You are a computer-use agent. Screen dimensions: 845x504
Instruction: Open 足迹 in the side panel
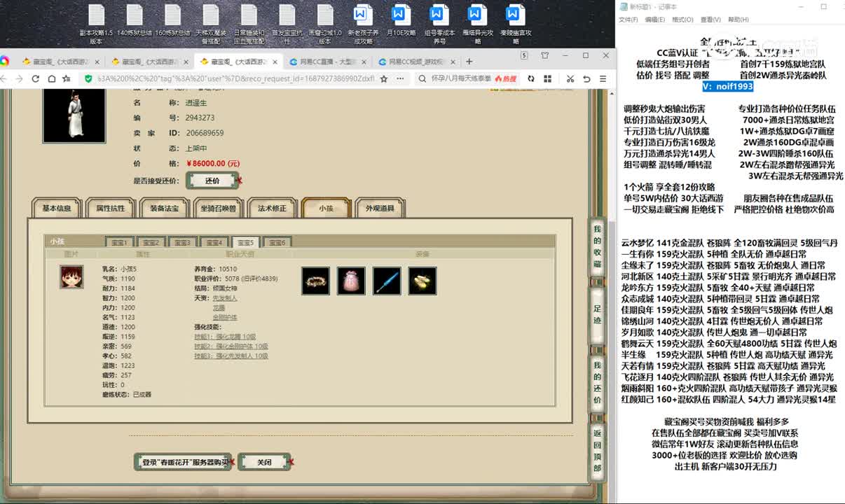[x=597, y=314]
